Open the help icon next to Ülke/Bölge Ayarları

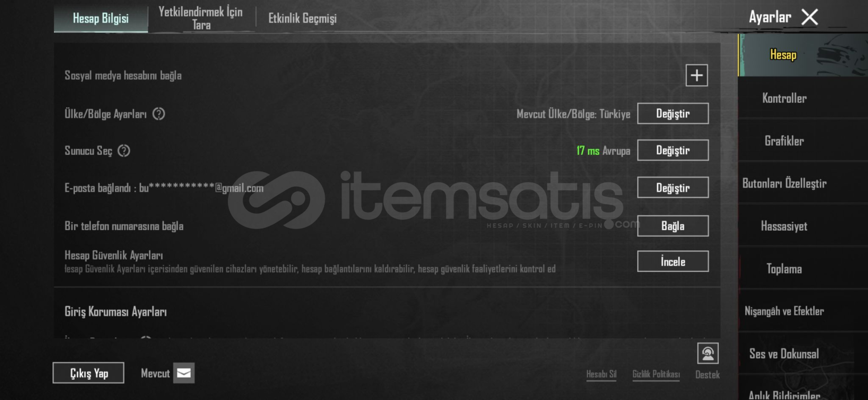click(159, 114)
